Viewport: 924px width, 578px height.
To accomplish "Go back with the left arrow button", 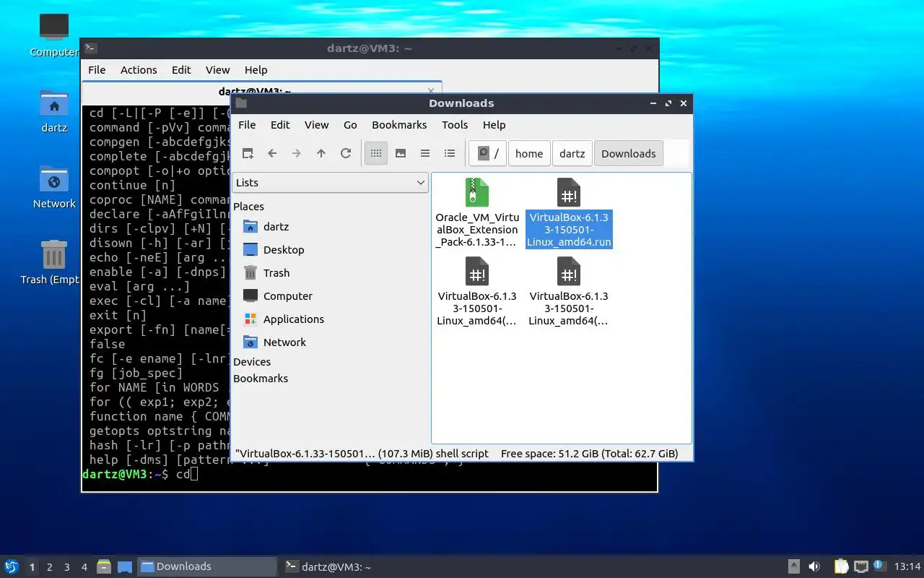I will pos(272,153).
